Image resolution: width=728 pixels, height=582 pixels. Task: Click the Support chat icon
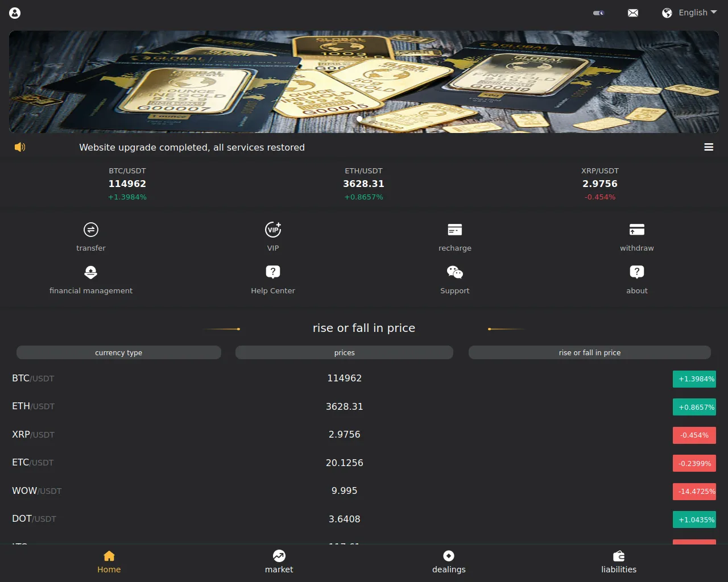pos(455,272)
